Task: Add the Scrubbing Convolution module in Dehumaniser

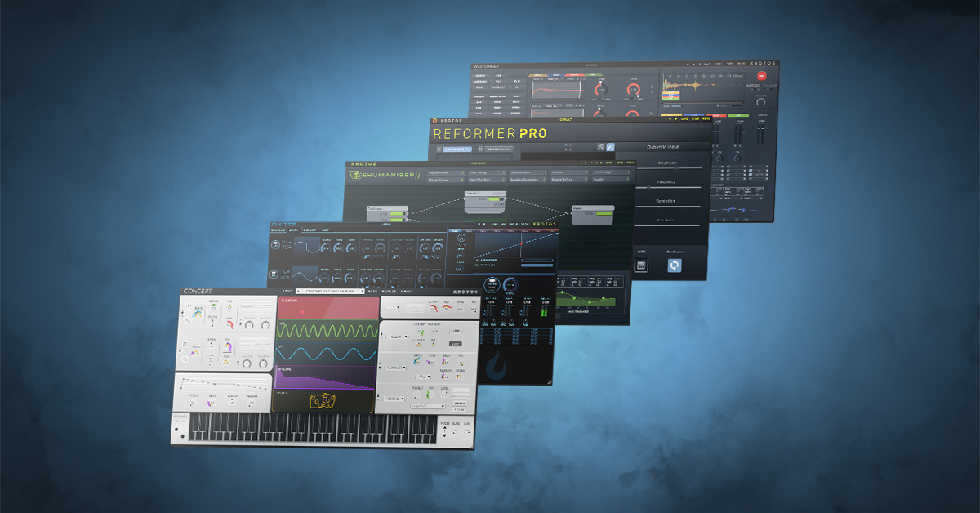Action: (528, 180)
